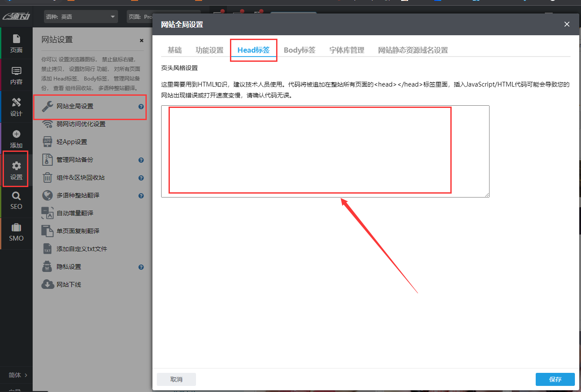Expand the 简体 language switcher
This screenshot has height=392, width=581.
[18, 375]
